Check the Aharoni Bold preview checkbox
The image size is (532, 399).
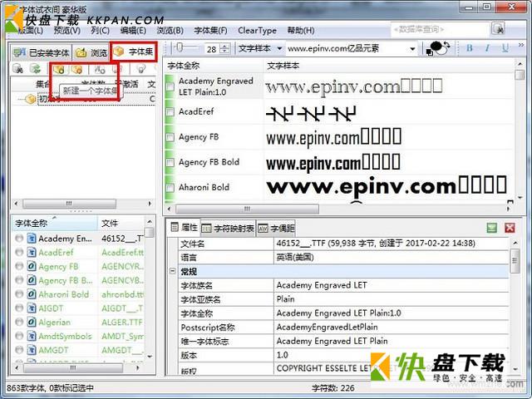pos(170,187)
